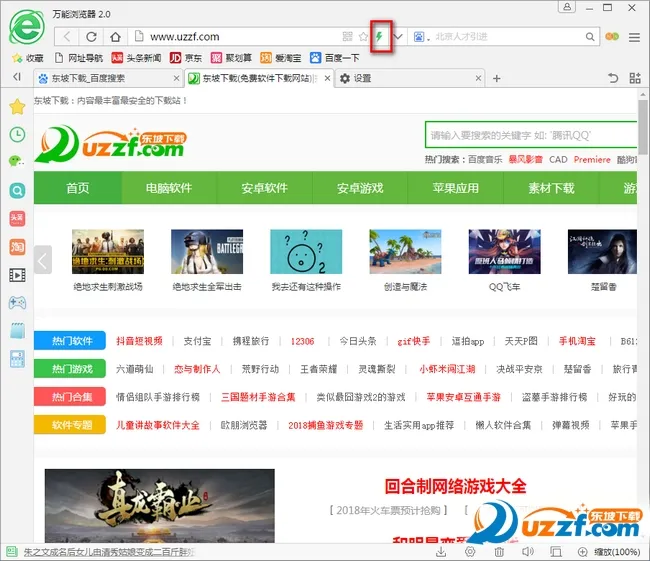Open the 头条新闻 bookmark link
Screen dimensions: 650x561
tap(136, 58)
